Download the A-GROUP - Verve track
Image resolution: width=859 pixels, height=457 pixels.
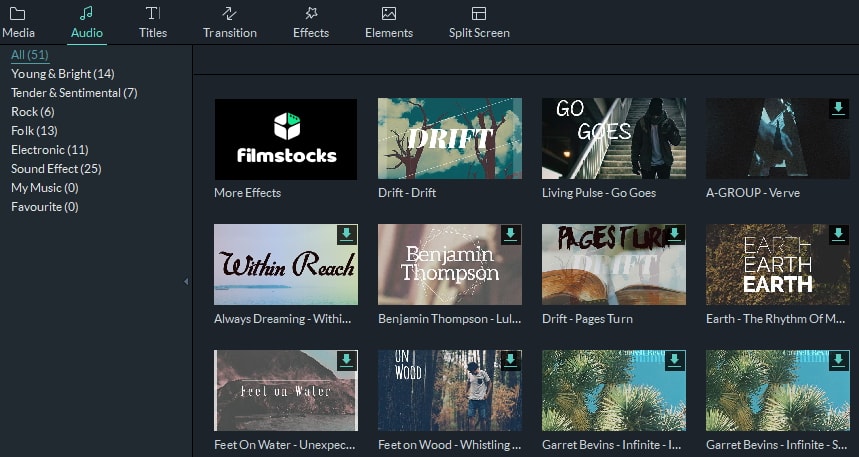point(838,108)
